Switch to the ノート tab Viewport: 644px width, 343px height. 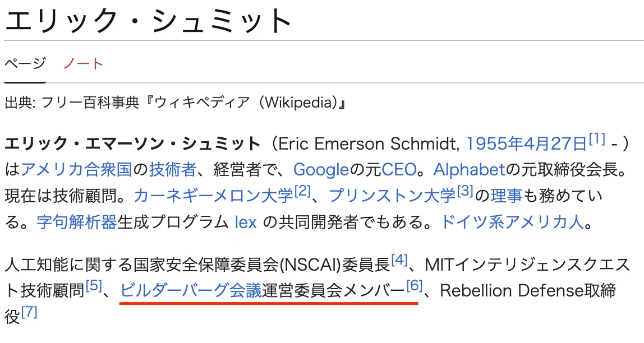pos(84,63)
